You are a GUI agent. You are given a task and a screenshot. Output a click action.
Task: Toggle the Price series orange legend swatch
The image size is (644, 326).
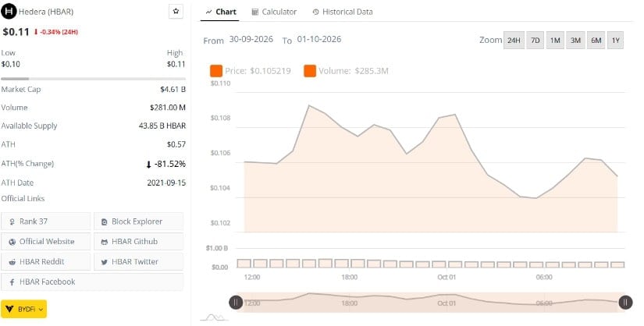coord(216,71)
